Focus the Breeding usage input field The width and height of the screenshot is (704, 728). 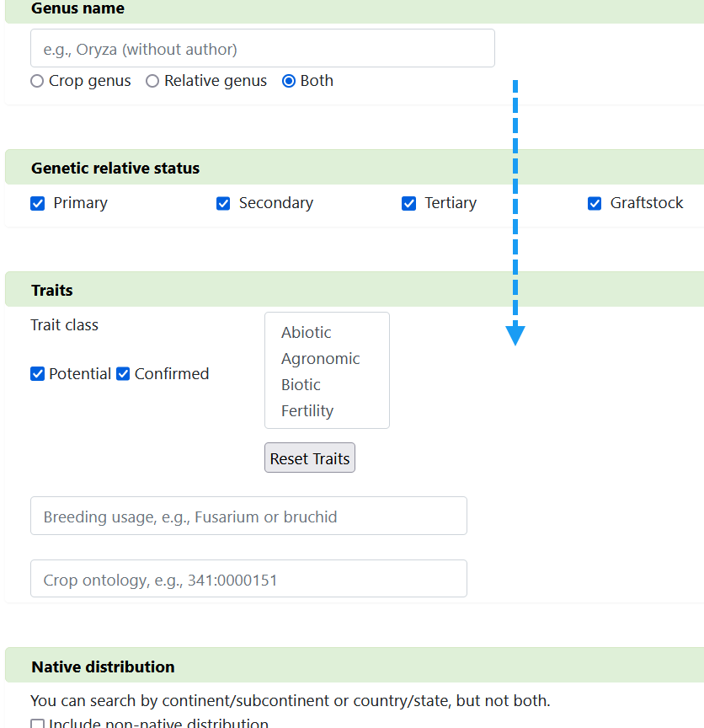point(248,516)
